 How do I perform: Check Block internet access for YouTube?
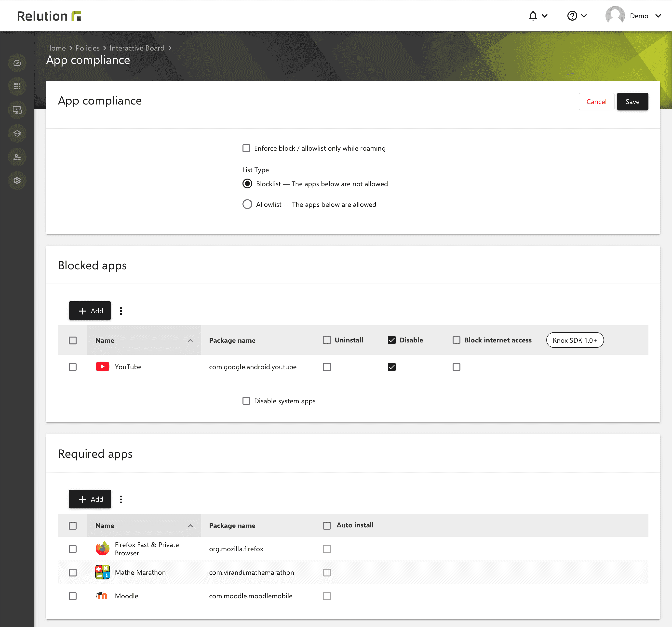click(x=457, y=367)
